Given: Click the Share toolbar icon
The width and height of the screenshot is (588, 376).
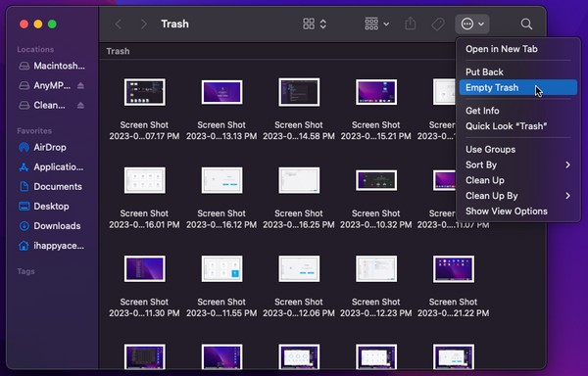Looking at the screenshot, I should coord(411,23).
